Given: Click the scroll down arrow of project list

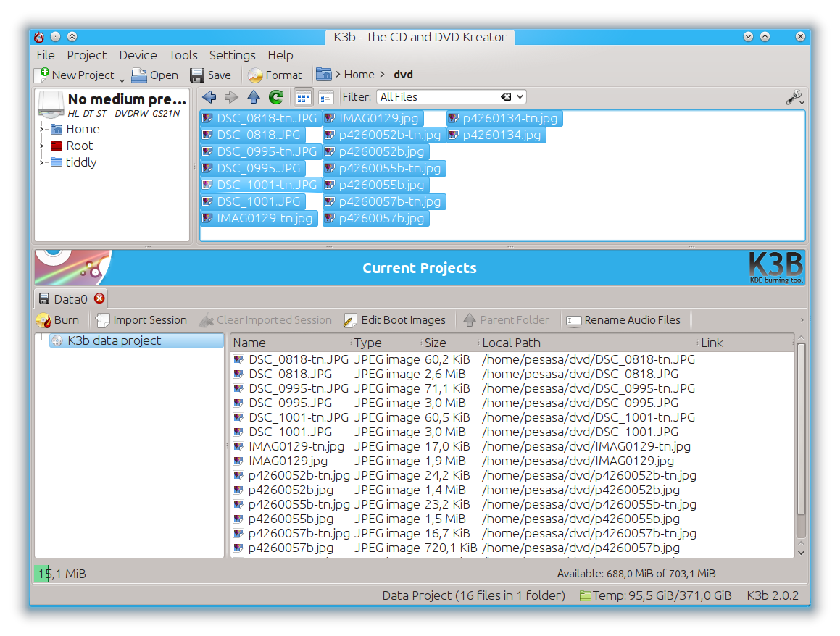Looking at the screenshot, I should point(801,553).
